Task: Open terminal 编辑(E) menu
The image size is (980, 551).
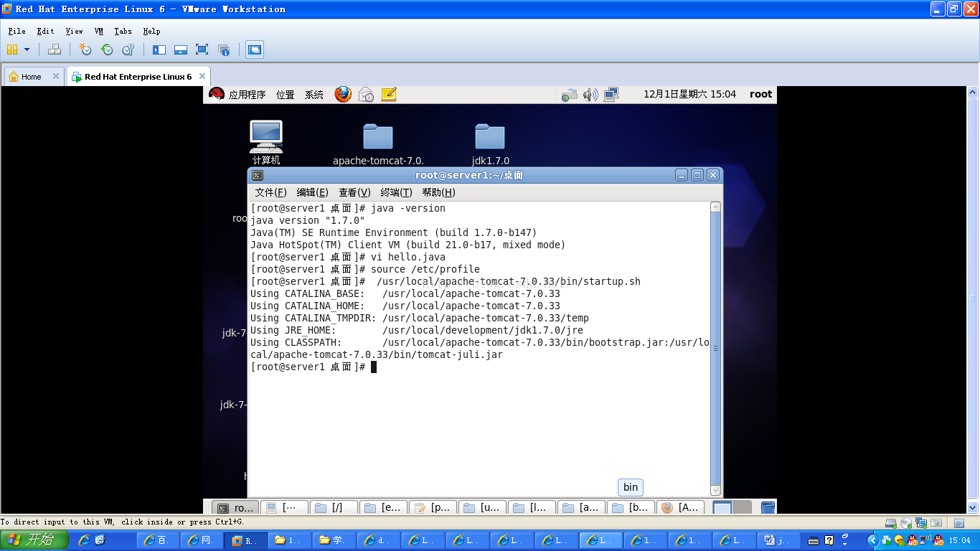Action: point(312,192)
